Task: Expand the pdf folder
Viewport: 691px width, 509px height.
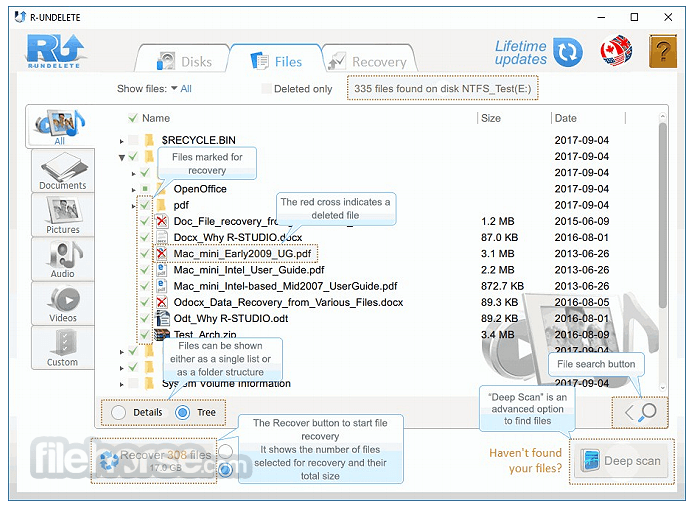Action: point(133,206)
